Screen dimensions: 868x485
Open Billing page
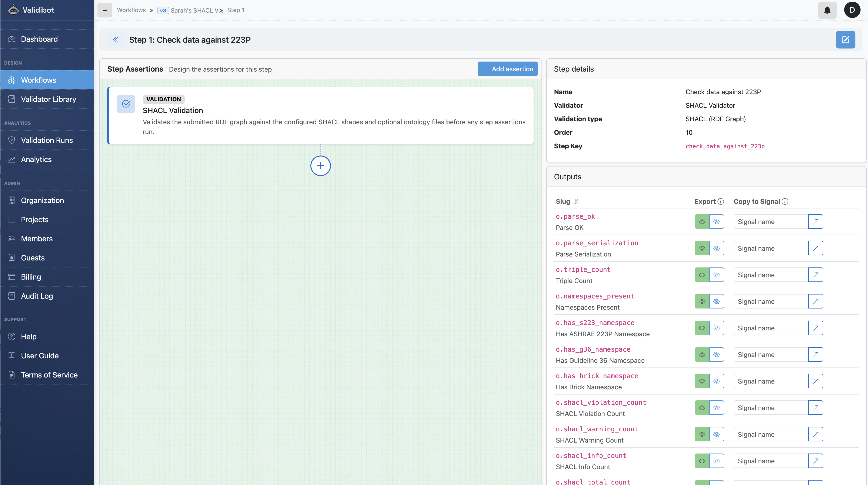click(47, 277)
